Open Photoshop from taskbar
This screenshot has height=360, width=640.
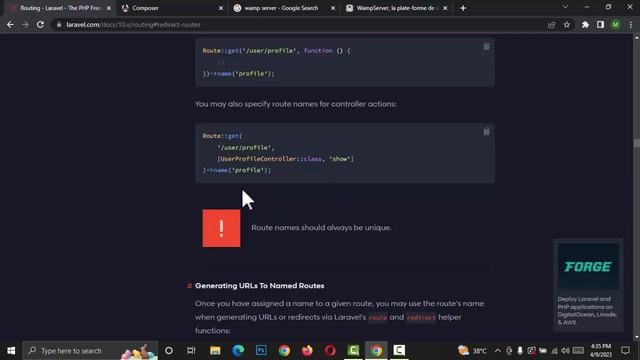click(x=261, y=351)
